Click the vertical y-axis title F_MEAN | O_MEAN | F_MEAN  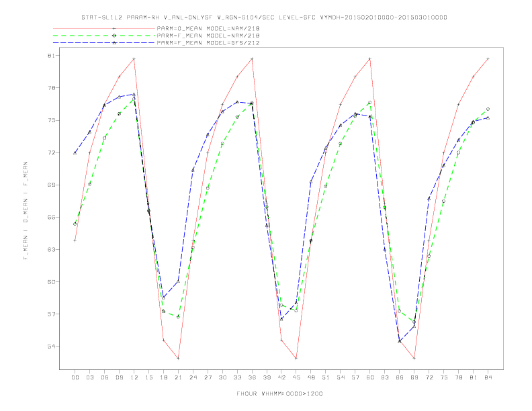point(26,211)
